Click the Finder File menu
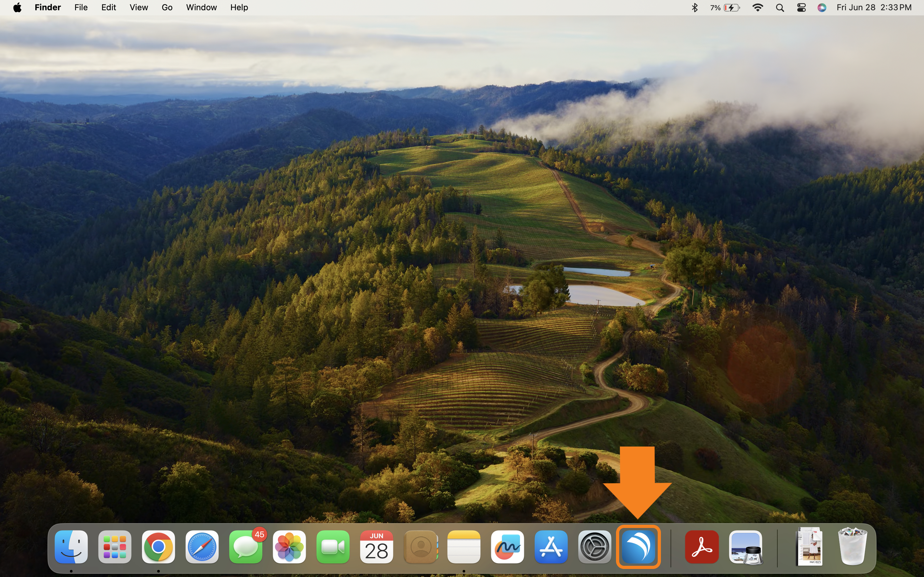Screen dimensions: 924x577 81,7
